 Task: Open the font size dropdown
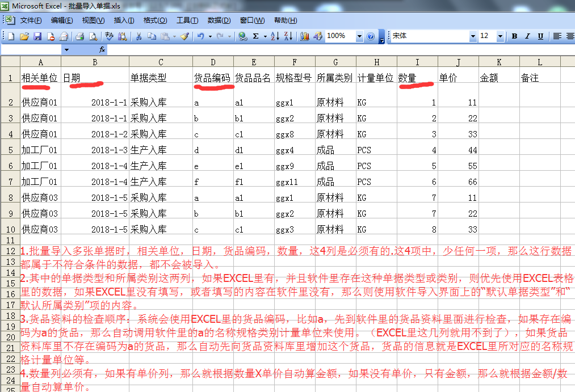pyautogui.click(x=500, y=36)
